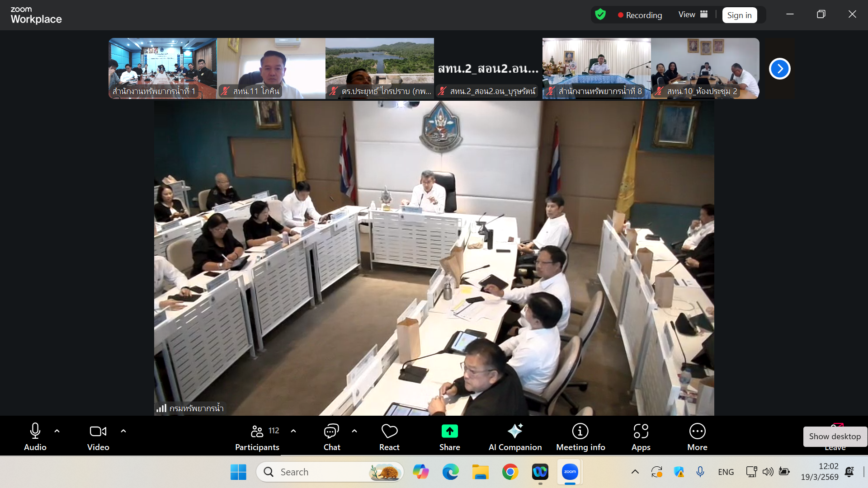Screen dimensions: 868x488
Task: Expand the arrow next to Participants
Action: (x=293, y=431)
